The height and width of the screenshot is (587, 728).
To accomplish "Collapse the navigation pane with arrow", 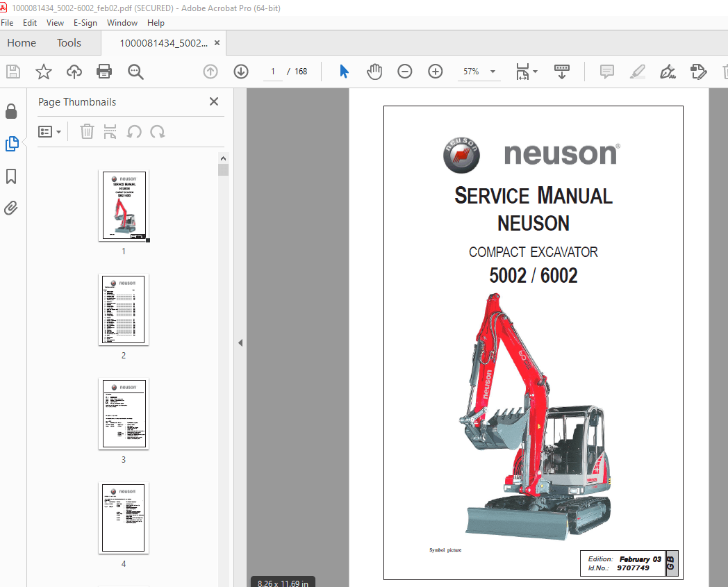I will coord(240,342).
